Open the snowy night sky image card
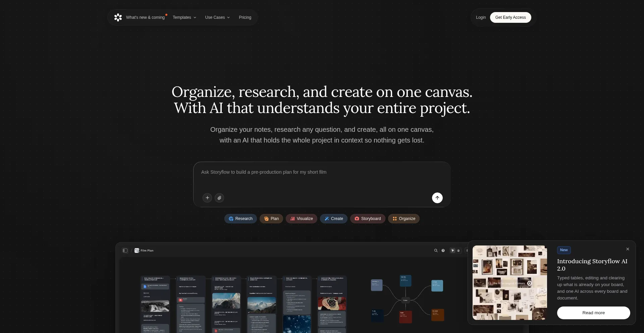 click(x=297, y=324)
